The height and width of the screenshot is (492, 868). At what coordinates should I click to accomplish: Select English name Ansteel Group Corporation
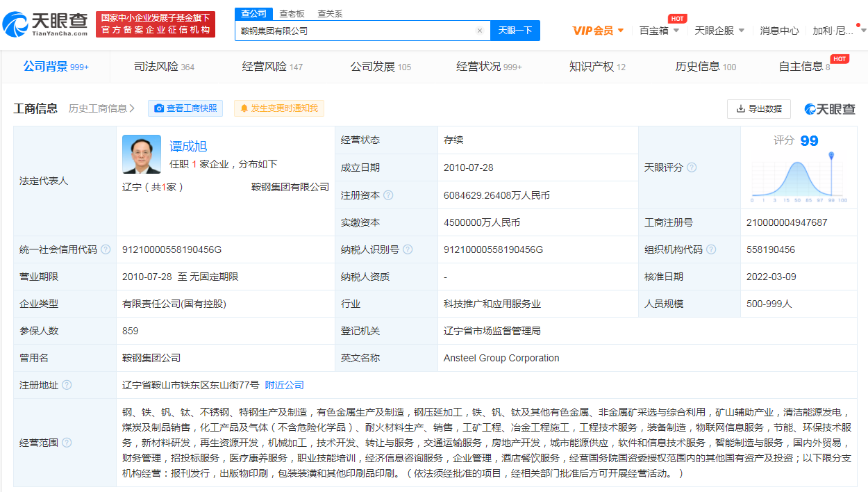pyautogui.click(x=501, y=358)
